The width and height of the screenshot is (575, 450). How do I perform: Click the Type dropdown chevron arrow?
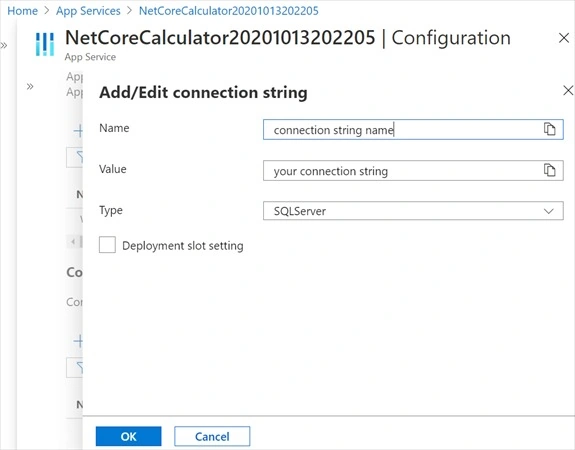[x=549, y=211]
